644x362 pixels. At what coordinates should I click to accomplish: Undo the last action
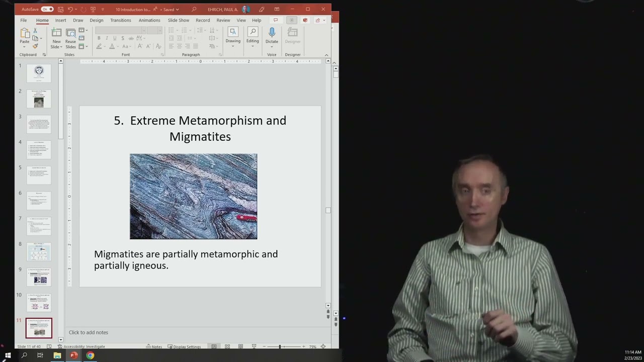click(x=70, y=9)
